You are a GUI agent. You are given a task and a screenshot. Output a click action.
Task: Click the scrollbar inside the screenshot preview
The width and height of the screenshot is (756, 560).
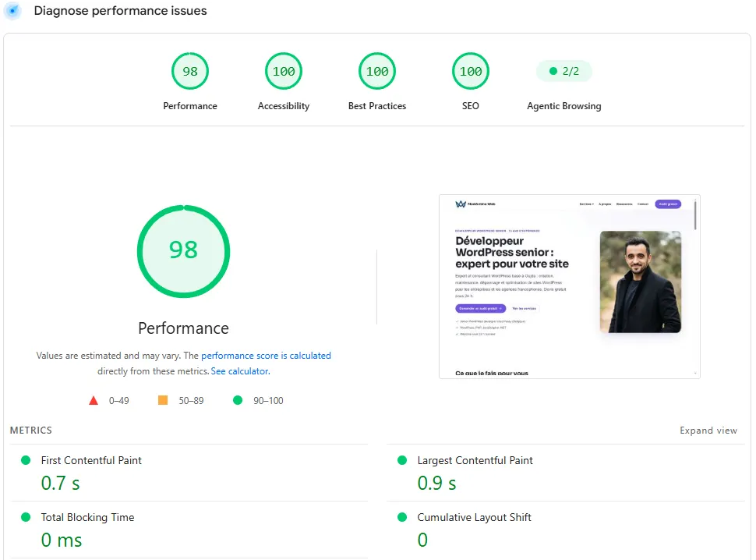tap(695, 215)
